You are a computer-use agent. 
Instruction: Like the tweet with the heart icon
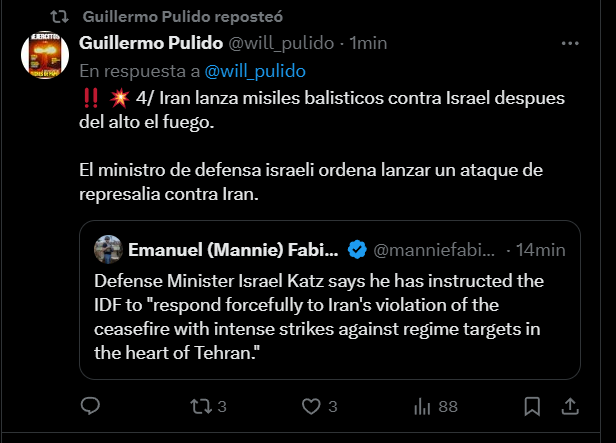pyautogui.click(x=311, y=406)
